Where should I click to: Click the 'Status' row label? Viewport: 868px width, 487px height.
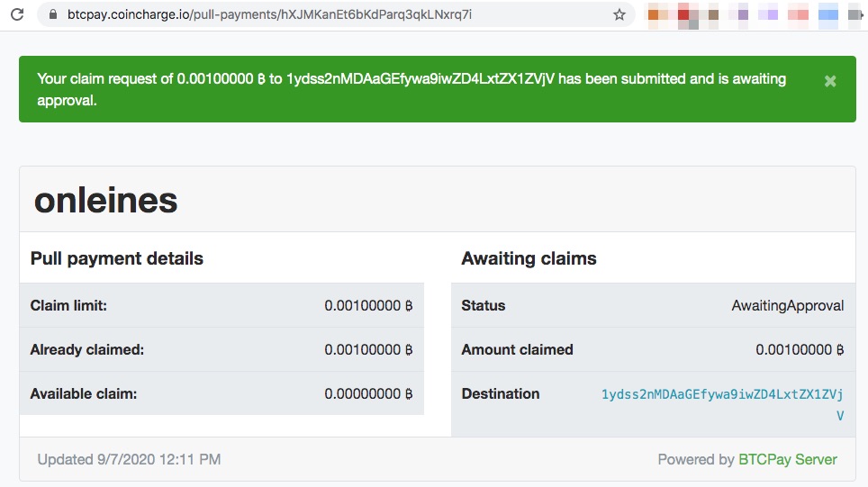click(484, 305)
